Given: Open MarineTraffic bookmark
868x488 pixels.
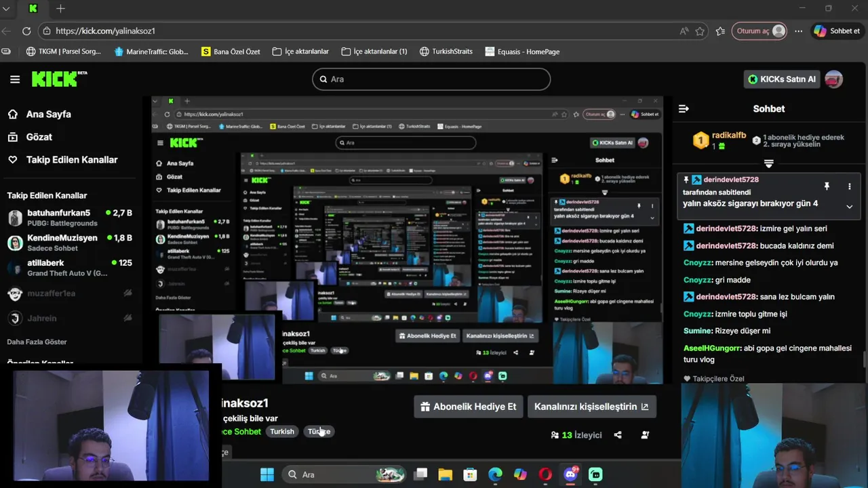Looking at the screenshot, I should click(151, 52).
